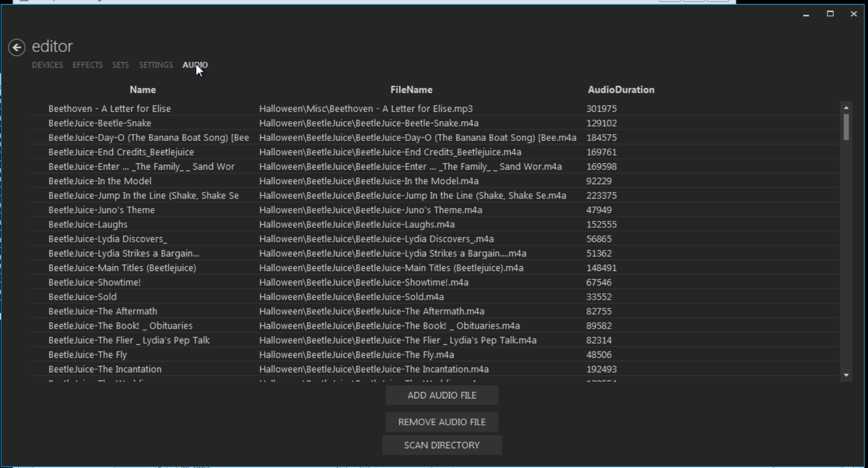Click the Scan Directory button
Image resolution: width=868 pixels, height=468 pixels.
[442, 445]
